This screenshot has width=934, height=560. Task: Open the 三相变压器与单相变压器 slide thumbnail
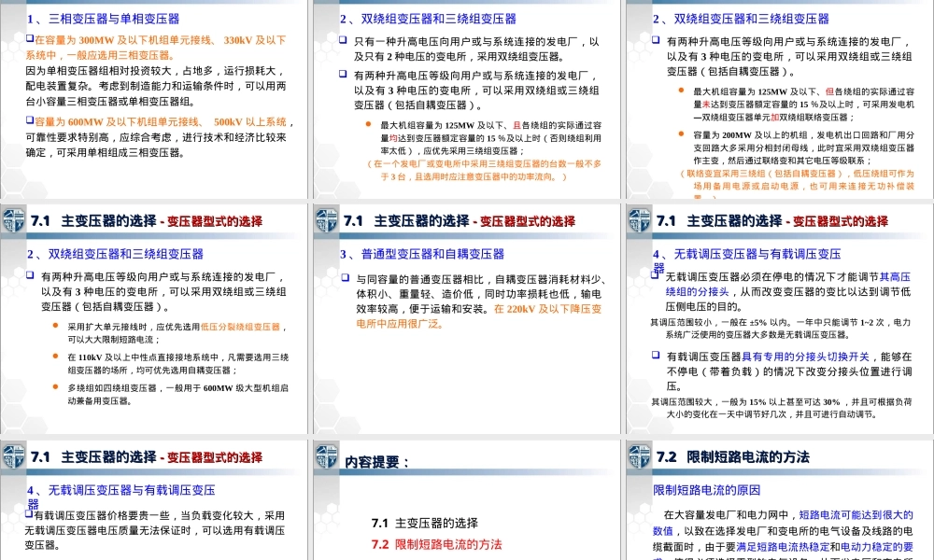click(x=154, y=99)
